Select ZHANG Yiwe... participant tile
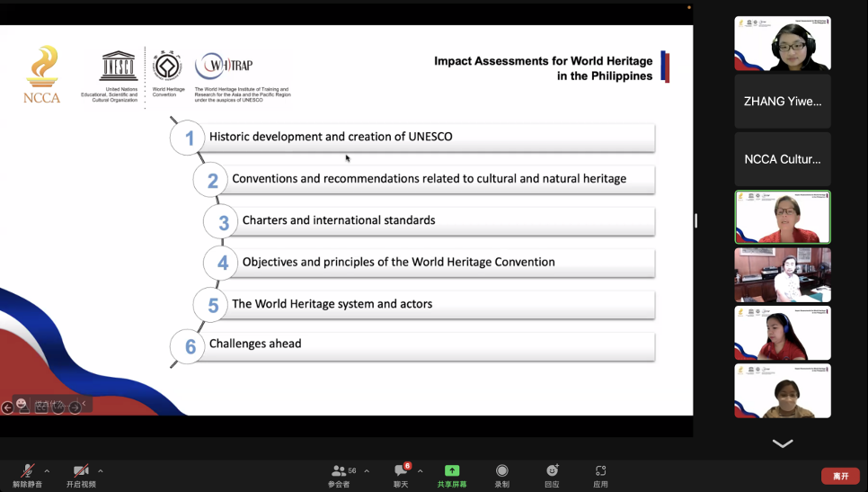This screenshot has height=492, width=868. click(782, 102)
